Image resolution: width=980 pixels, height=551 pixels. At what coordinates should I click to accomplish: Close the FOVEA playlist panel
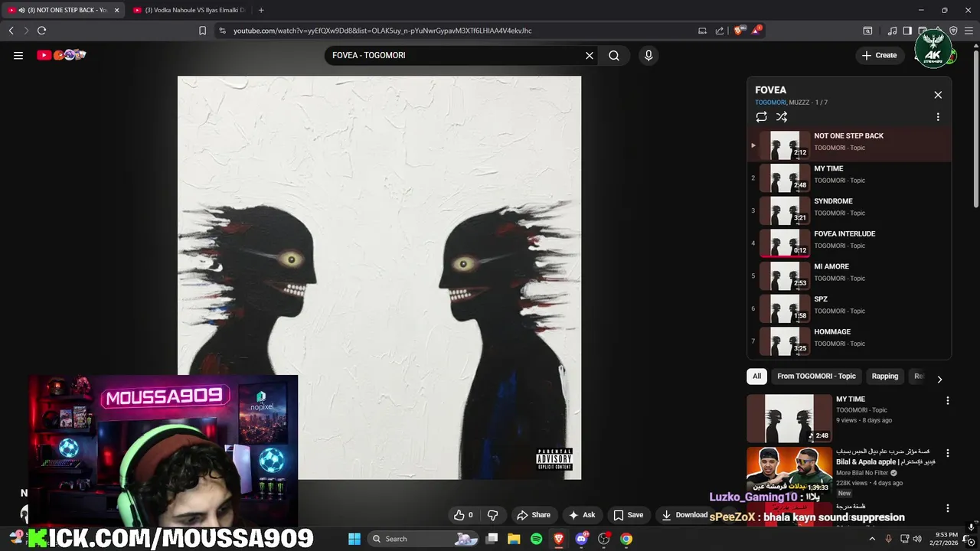938,95
